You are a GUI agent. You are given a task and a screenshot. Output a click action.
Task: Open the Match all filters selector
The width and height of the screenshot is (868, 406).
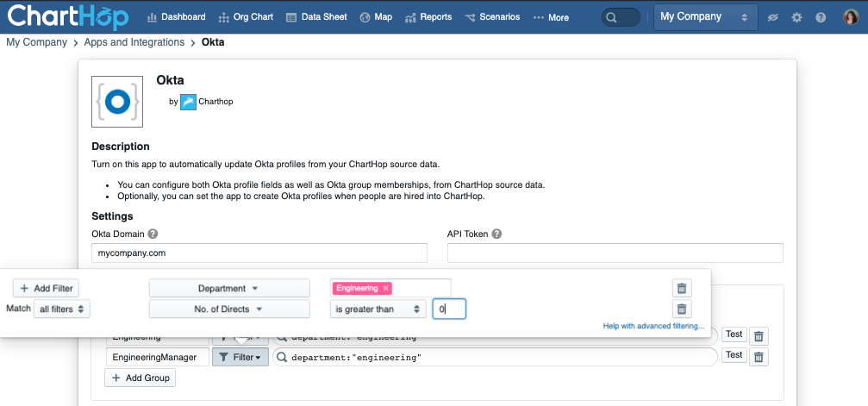pyautogui.click(x=61, y=309)
